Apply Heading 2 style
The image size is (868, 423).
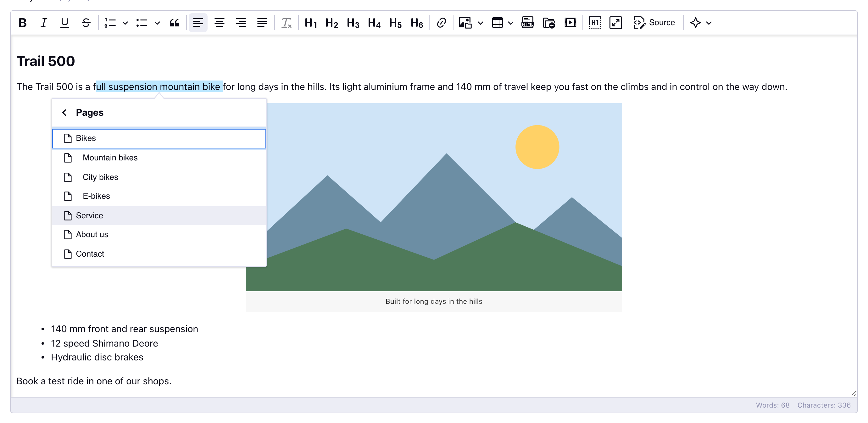click(332, 23)
